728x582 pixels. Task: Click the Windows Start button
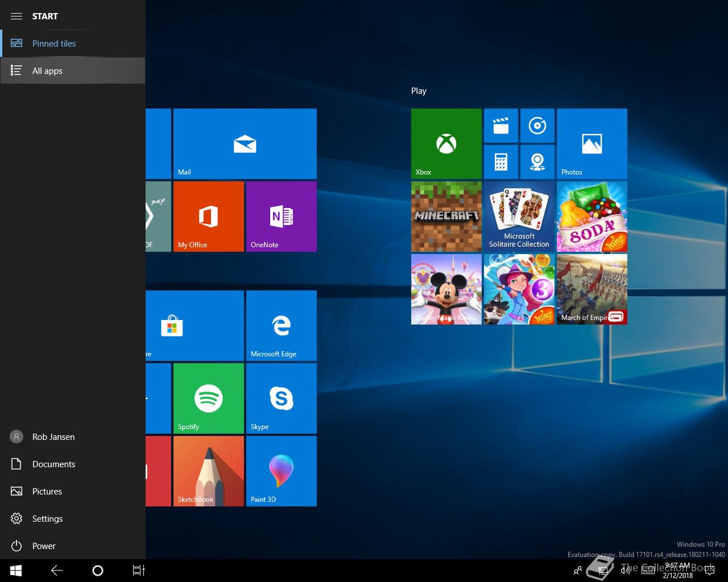tap(16, 571)
